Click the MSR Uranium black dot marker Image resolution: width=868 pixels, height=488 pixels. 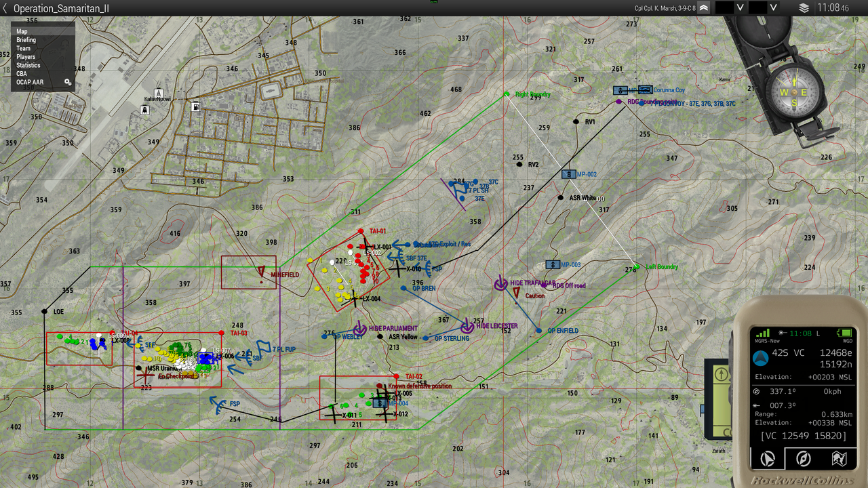click(139, 368)
